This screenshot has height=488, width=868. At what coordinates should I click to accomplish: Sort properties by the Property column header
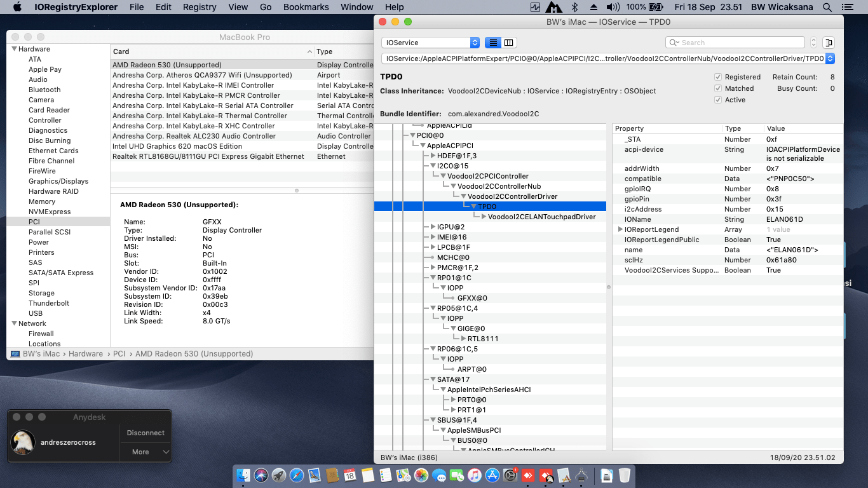(667, 128)
